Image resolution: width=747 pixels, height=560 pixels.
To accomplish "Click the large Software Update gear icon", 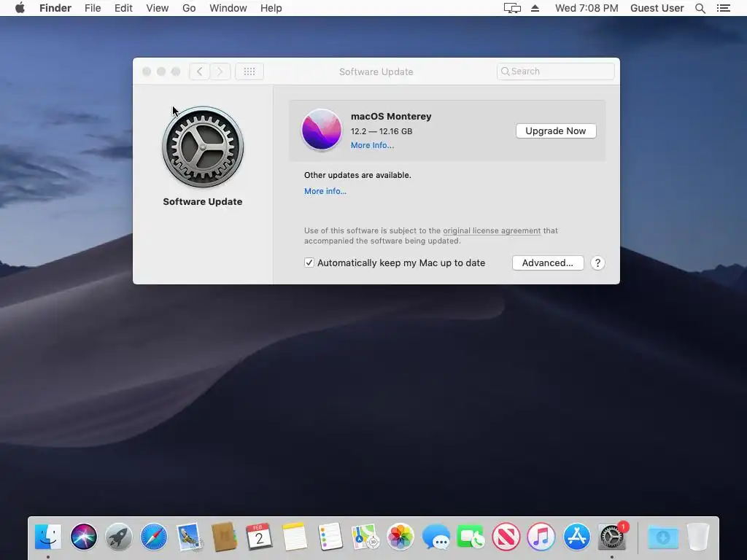I will pyautogui.click(x=203, y=147).
